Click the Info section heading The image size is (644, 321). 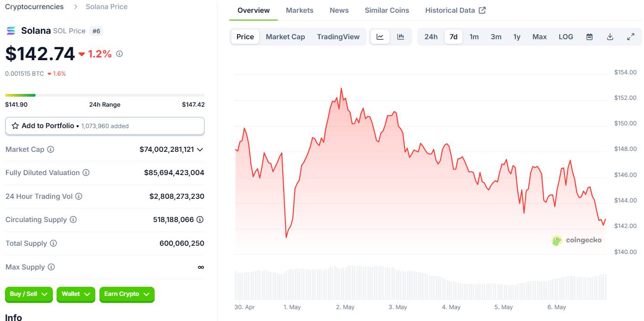click(x=14, y=317)
